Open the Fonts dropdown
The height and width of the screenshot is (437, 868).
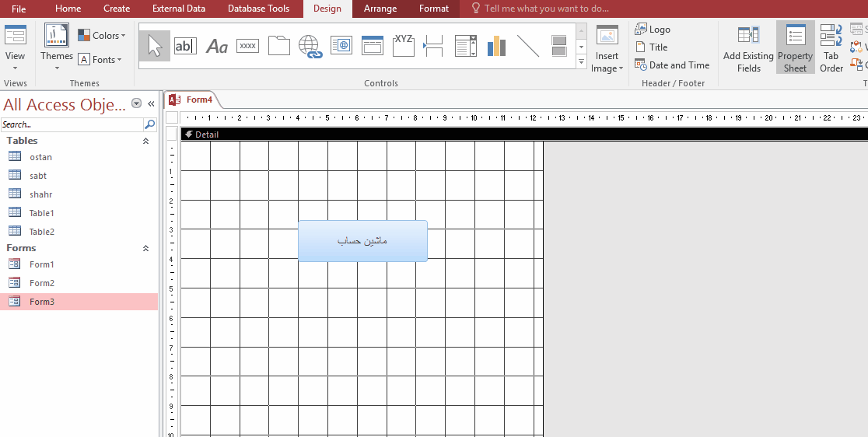tap(100, 59)
